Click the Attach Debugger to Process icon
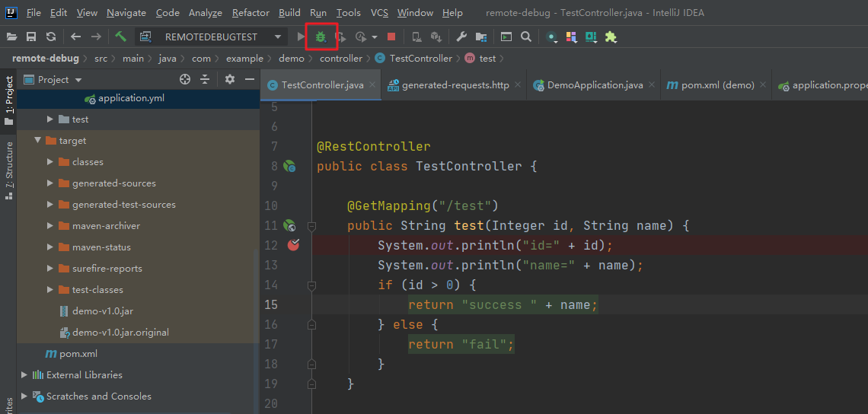868x414 pixels. (x=416, y=37)
